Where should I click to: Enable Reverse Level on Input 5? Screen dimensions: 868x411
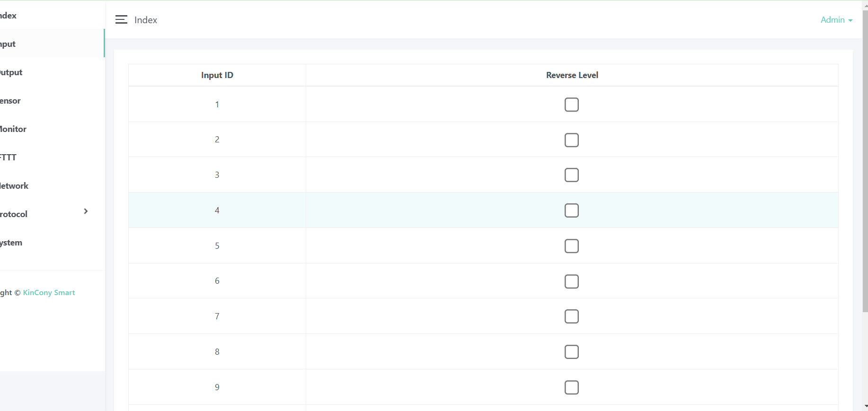pos(571,246)
